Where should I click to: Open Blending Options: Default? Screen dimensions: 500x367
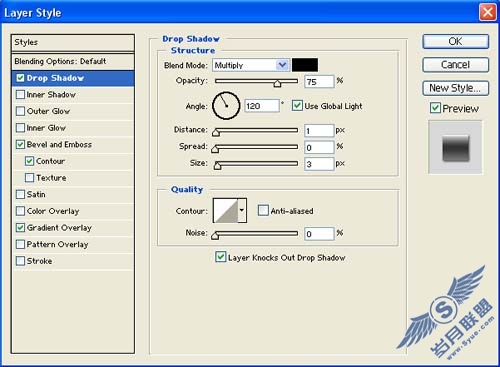(73, 61)
